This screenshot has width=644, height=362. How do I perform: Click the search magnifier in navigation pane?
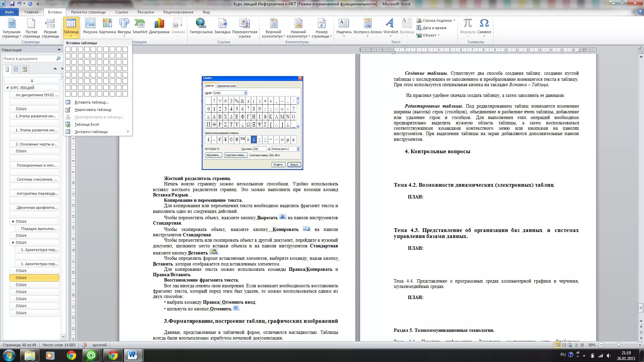click(58, 59)
